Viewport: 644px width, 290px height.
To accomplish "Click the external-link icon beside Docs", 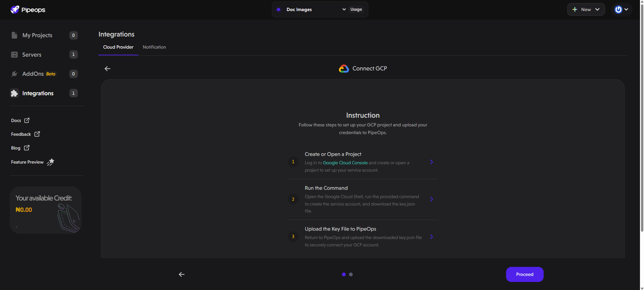I will [x=27, y=120].
